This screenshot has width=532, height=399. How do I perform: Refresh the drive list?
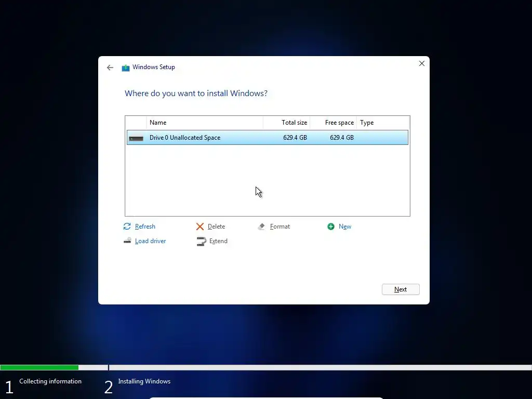(145, 227)
